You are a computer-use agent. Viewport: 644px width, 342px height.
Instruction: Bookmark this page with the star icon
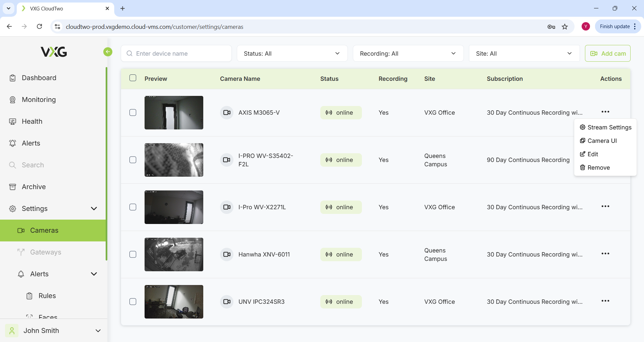pyautogui.click(x=565, y=27)
